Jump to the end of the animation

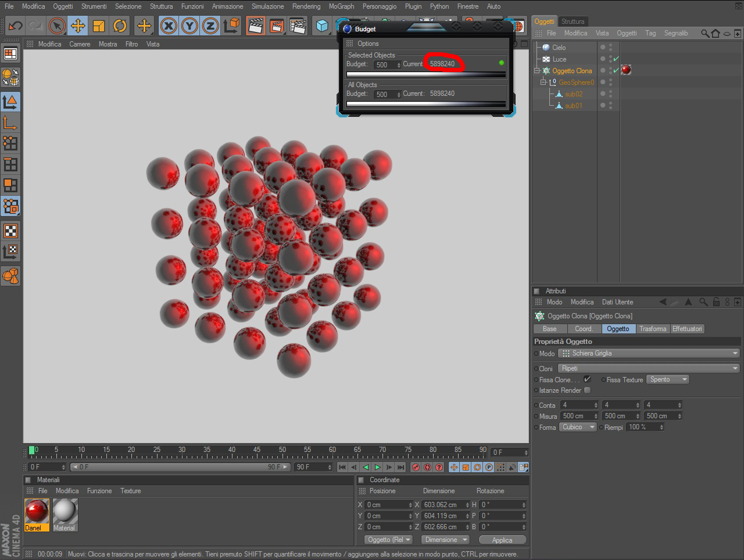tap(400, 467)
